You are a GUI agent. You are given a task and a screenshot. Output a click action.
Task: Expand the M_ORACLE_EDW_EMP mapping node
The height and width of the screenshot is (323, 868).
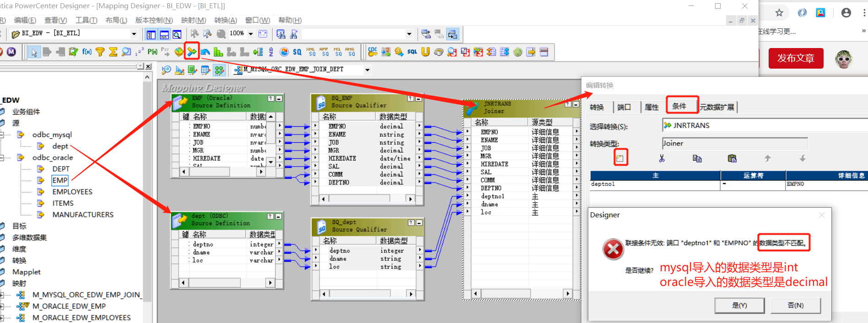2,306
